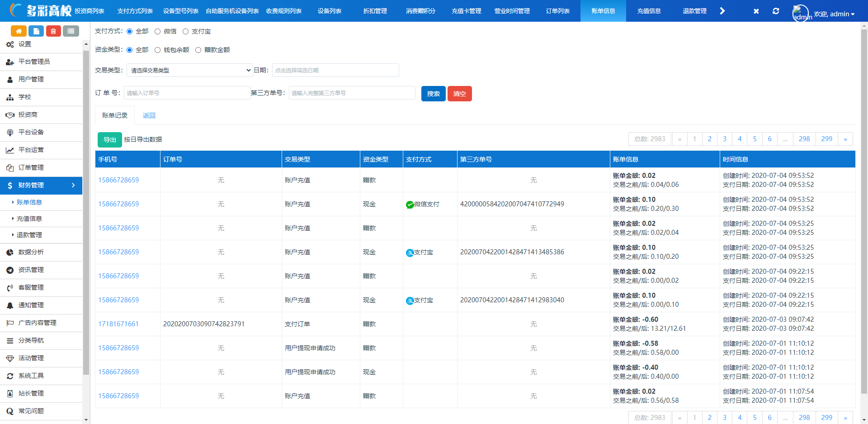Viewport: 868px width, 424px height.
Task: Click the blue 搜索 button
Action: click(x=434, y=94)
